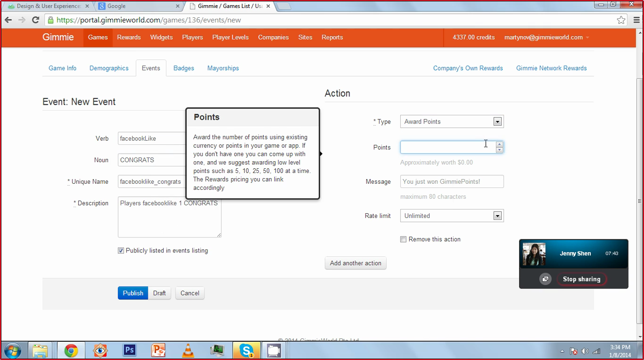The image size is (644, 360).
Task: Switch to the Badges tab
Action: (x=183, y=68)
